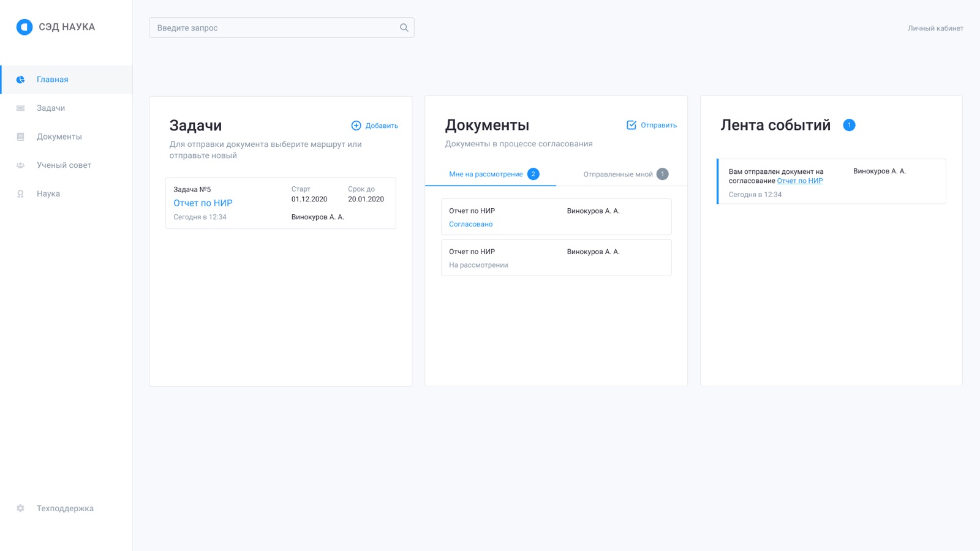
Task: Click Документы в процессе согласования subtitle
Action: coord(519,144)
